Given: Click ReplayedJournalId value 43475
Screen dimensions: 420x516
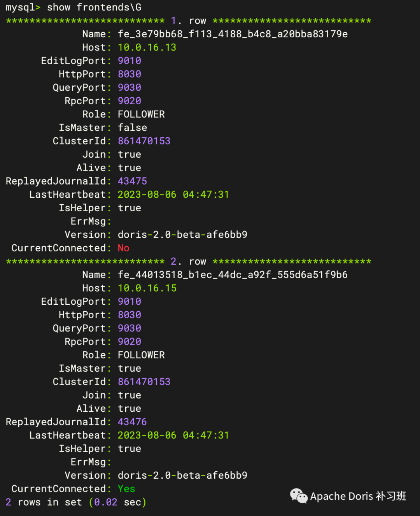Looking at the screenshot, I should pos(132,181).
